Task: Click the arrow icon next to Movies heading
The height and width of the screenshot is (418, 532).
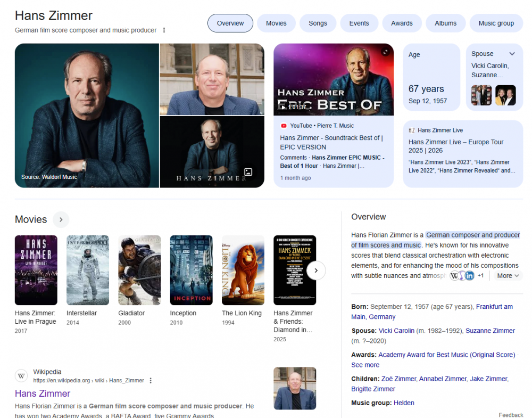Action: (61, 219)
